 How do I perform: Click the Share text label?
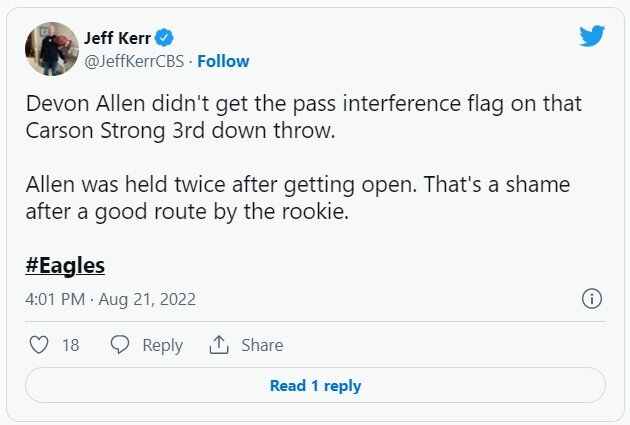click(x=262, y=345)
